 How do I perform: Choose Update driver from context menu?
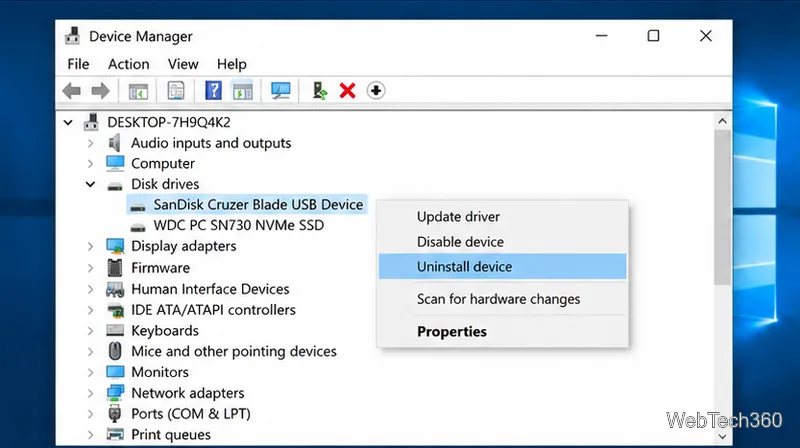502,216
